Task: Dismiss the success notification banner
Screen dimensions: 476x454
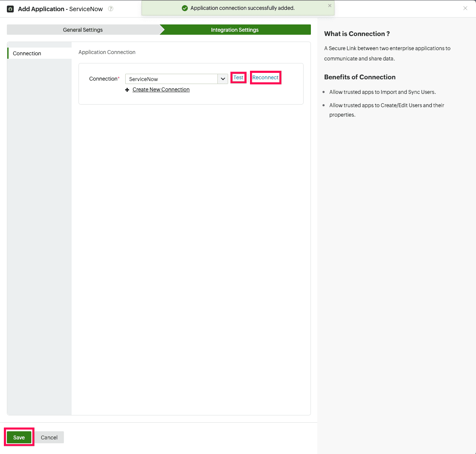Action: click(330, 6)
